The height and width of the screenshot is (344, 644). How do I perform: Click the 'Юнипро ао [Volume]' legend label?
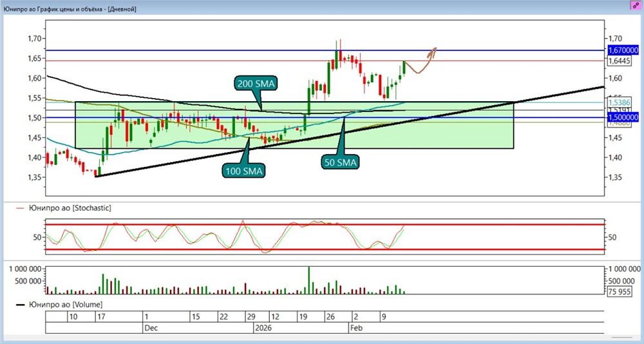coord(65,305)
